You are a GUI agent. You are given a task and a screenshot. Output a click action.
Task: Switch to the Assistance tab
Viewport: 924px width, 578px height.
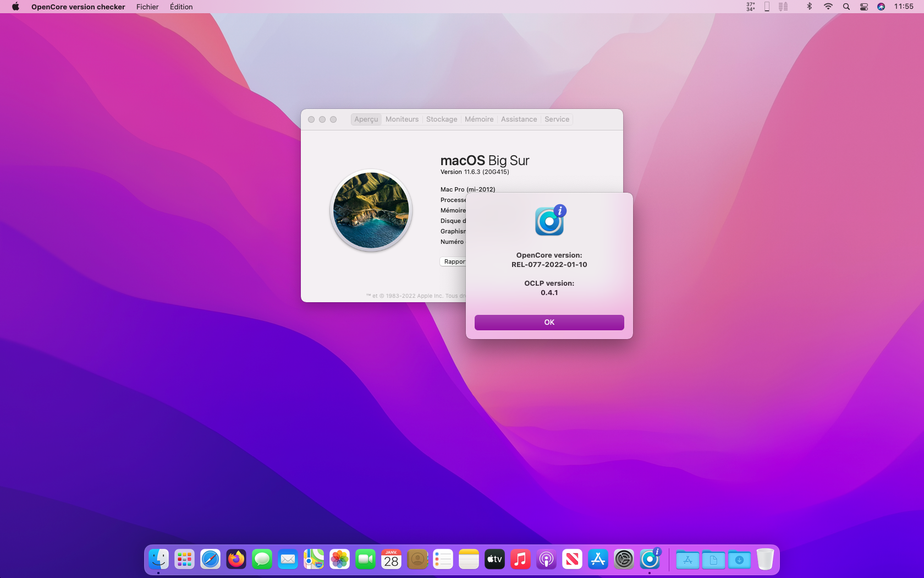519,119
